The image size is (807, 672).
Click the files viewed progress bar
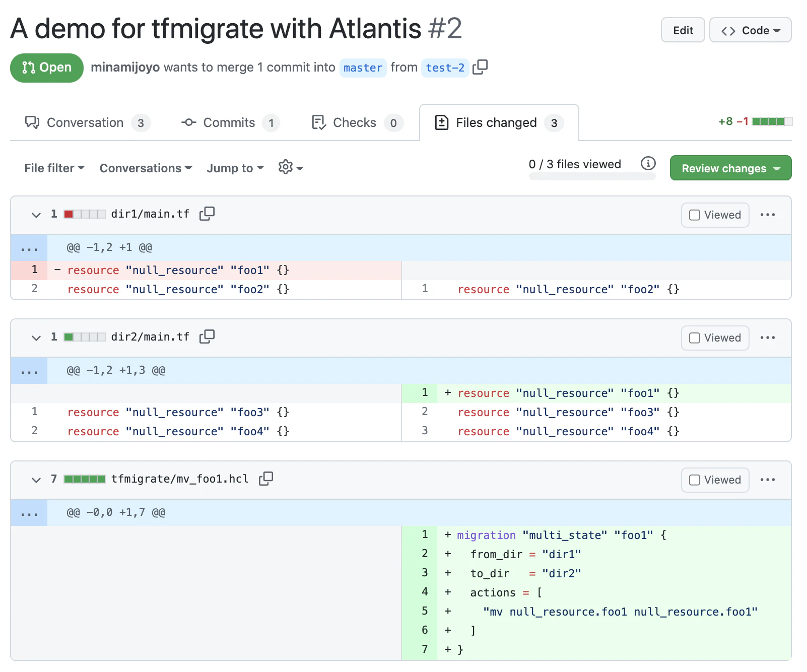pyautogui.click(x=592, y=176)
